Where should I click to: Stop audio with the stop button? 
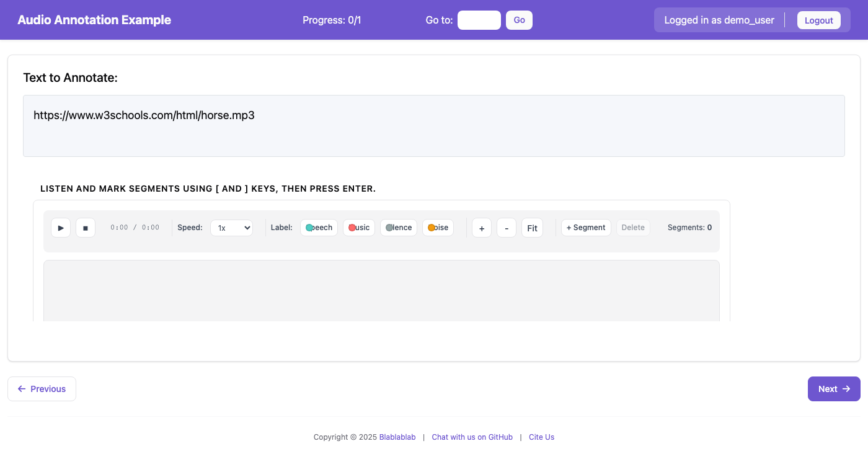tap(86, 228)
